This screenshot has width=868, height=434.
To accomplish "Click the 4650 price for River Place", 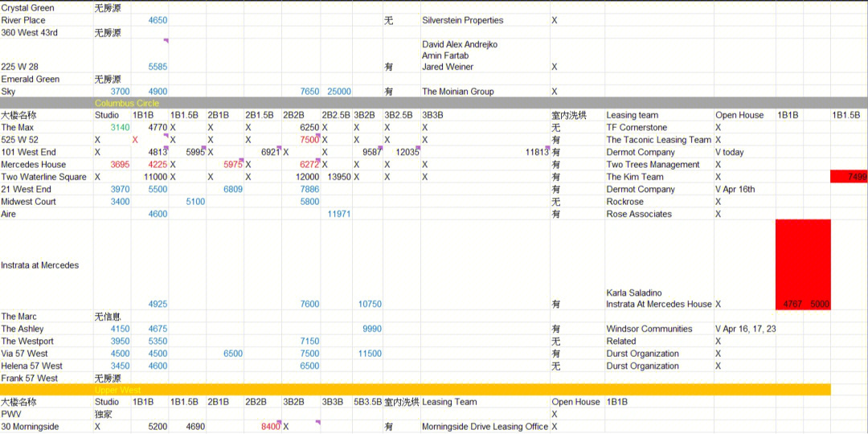I will pyautogui.click(x=158, y=20).
